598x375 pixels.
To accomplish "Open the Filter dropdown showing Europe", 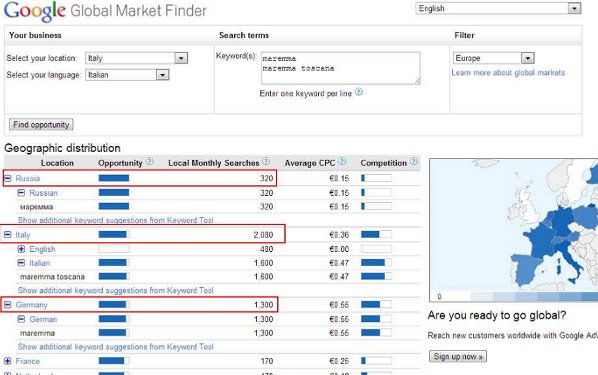I will pos(494,58).
